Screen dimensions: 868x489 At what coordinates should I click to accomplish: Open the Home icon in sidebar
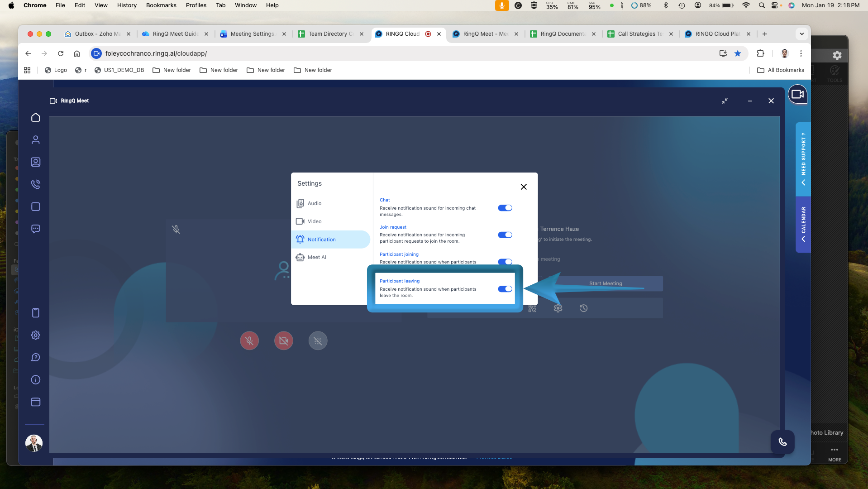tap(36, 117)
